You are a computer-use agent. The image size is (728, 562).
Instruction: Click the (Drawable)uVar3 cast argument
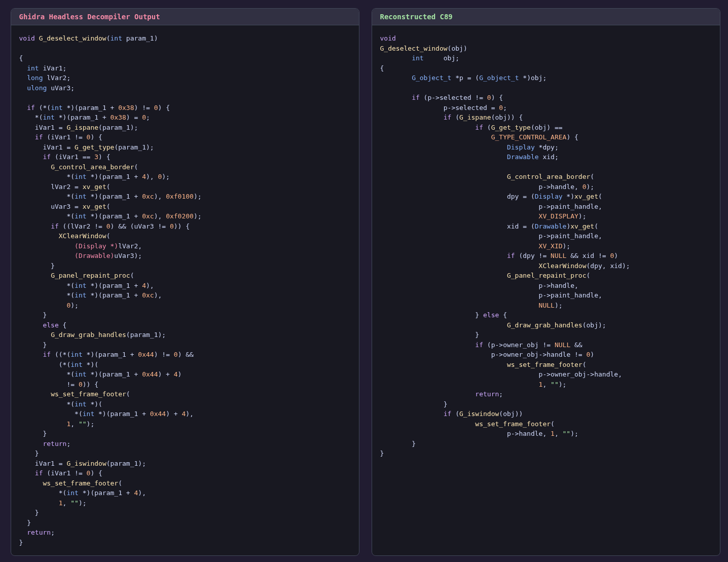(108, 256)
